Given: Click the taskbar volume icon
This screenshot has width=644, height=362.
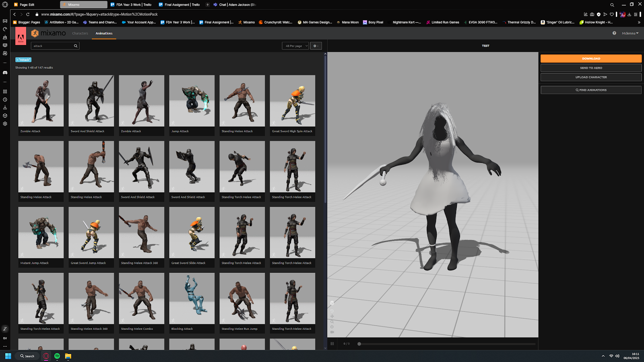Looking at the screenshot, I should tap(617, 356).
